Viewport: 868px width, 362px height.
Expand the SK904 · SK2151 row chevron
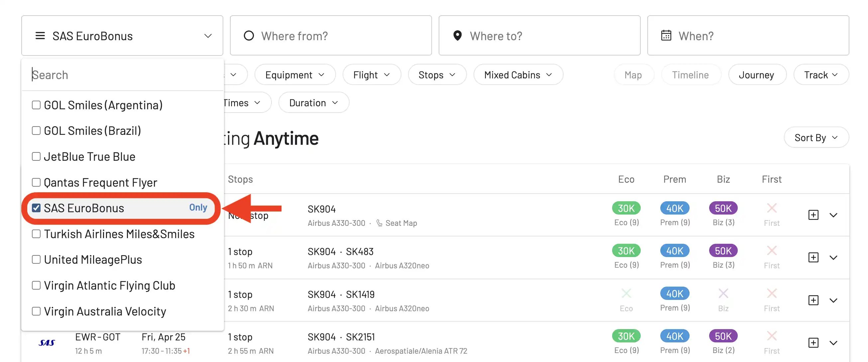(x=833, y=343)
